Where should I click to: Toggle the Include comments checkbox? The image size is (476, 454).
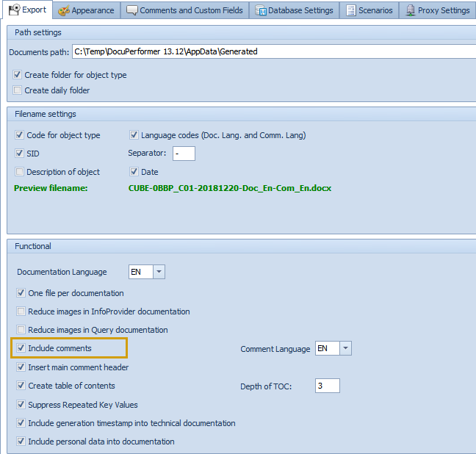[21, 348]
